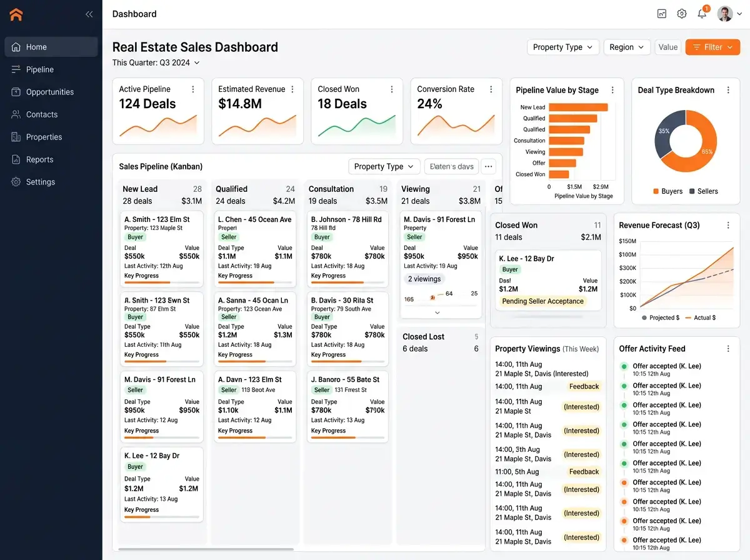Open Pipeline Value by Stage options menu
The width and height of the screenshot is (750, 560).
coord(612,90)
